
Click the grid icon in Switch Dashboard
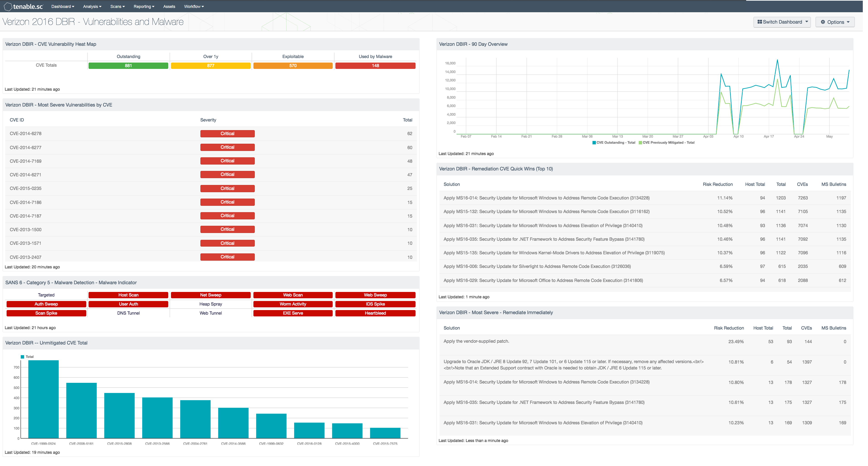tap(760, 22)
